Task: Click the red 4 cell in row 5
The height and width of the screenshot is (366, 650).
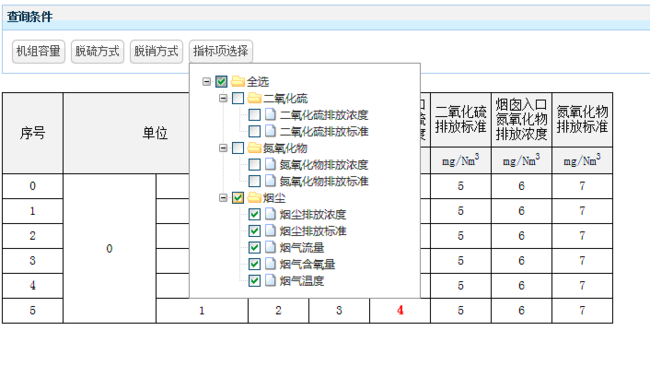Action: pyautogui.click(x=400, y=310)
